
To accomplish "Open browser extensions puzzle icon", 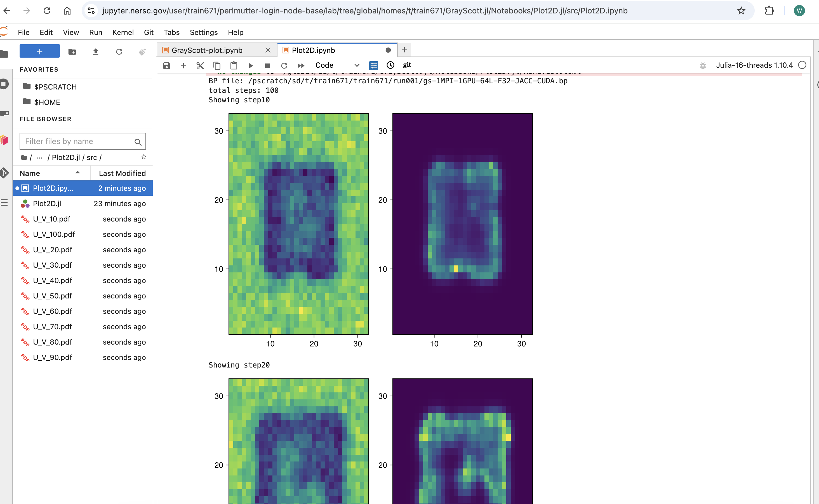I will coord(769,11).
